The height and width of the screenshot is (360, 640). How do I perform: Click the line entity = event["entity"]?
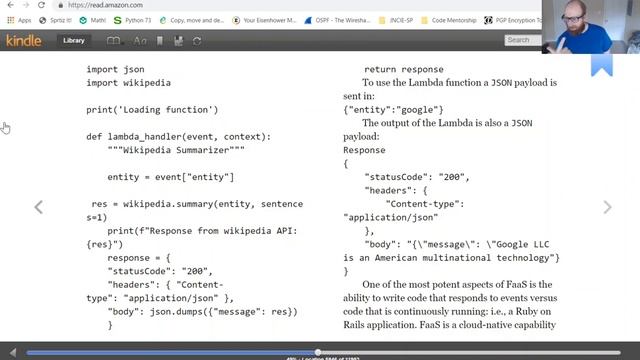click(171, 177)
